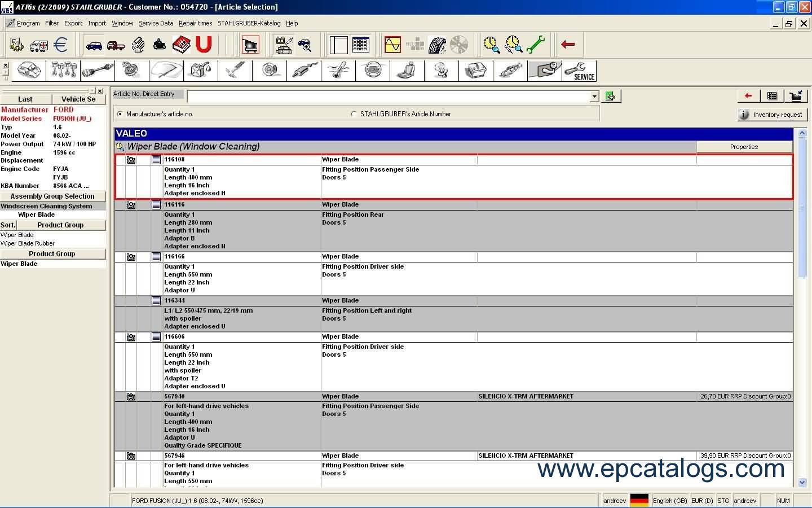Viewport: 812px width, 508px height.
Task: Select the commercial truck vehicle type icon
Action: click(116, 45)
